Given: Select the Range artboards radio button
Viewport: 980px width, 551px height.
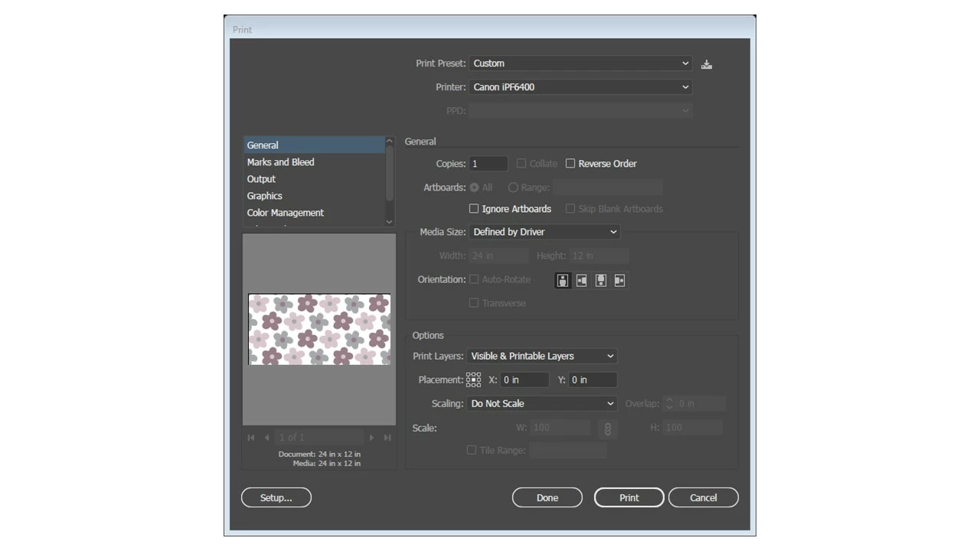Looking at the screenshot, I should click(x=513, y=187).
